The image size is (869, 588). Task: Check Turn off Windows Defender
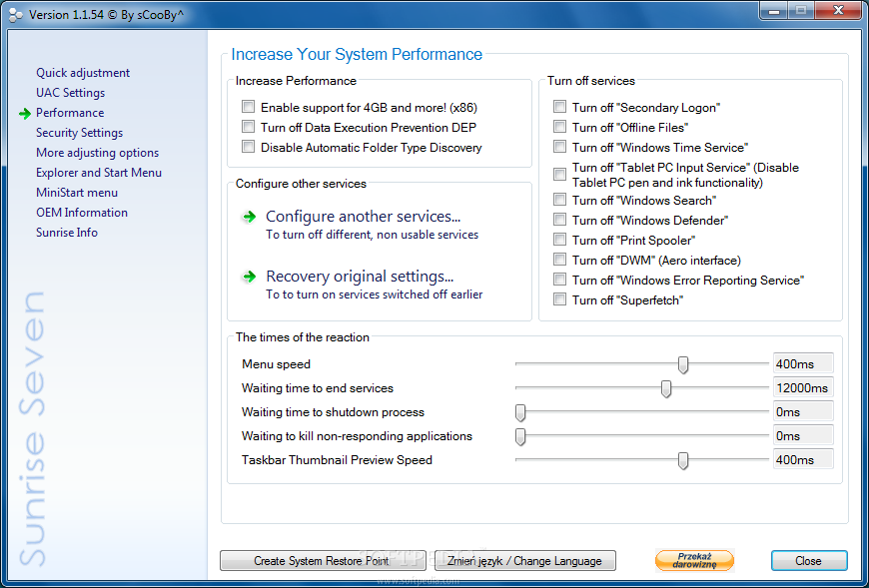point(559,220)
